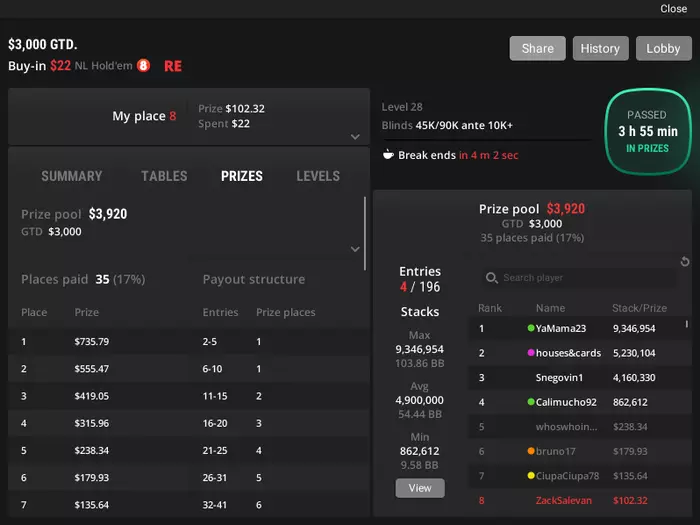Click the red 8-max table badge
The height and width of the screenshot is (525, 700).
143,66
